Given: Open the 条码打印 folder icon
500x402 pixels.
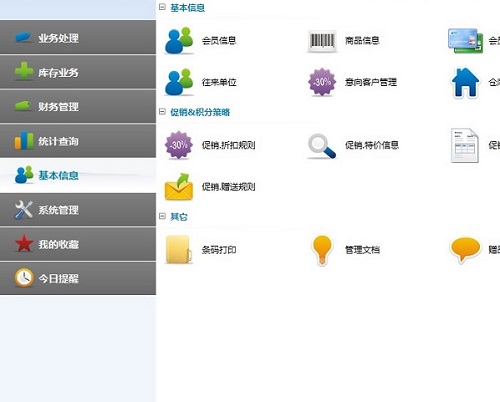Looking at the screenshot, I should coord(179,250).
